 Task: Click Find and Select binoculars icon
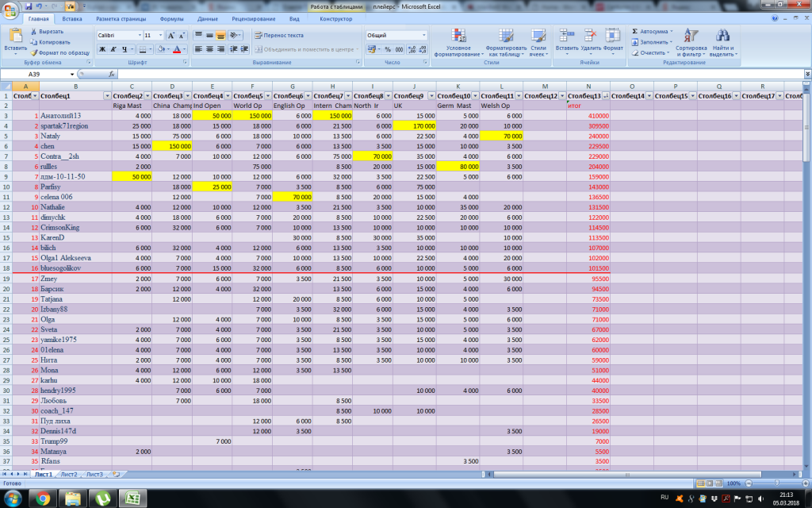pos(722,37)
